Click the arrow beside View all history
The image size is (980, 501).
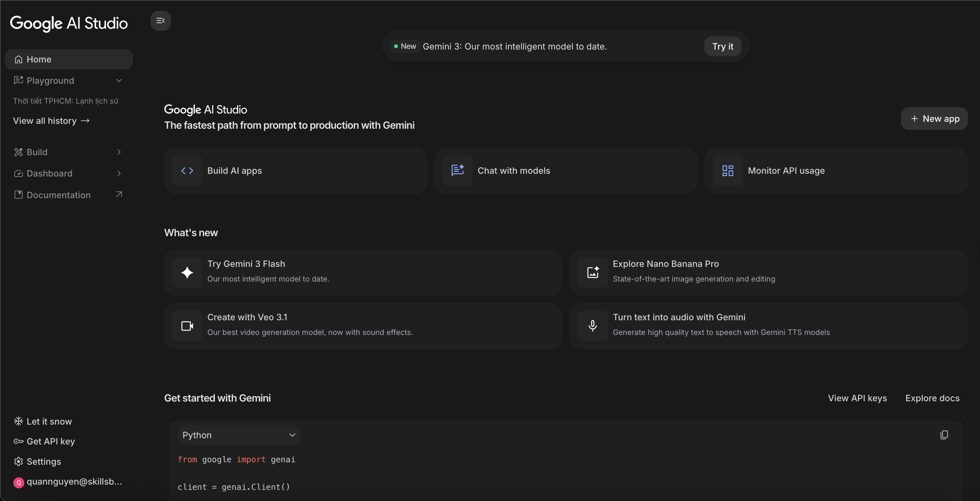(85, 121)
